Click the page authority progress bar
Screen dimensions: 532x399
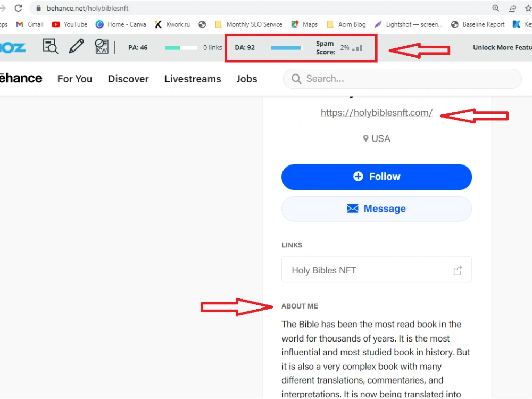[181, 48]
